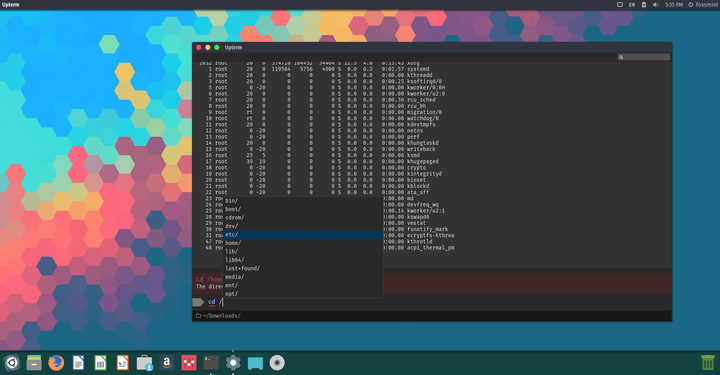Open the terminal icon in the dock
Viewport: 720px width, 375px height.
[211, 363]
